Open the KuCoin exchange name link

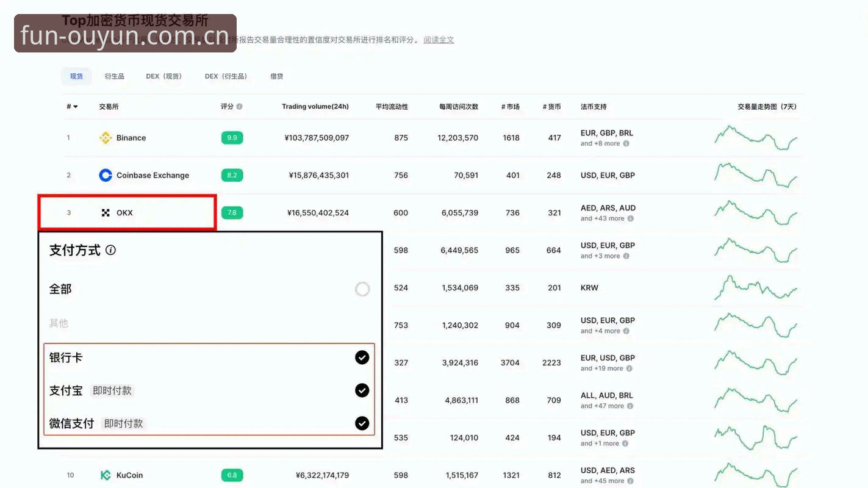129,475
